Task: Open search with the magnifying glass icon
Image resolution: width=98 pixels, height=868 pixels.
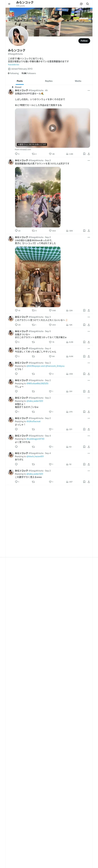Action: (88, 4)
